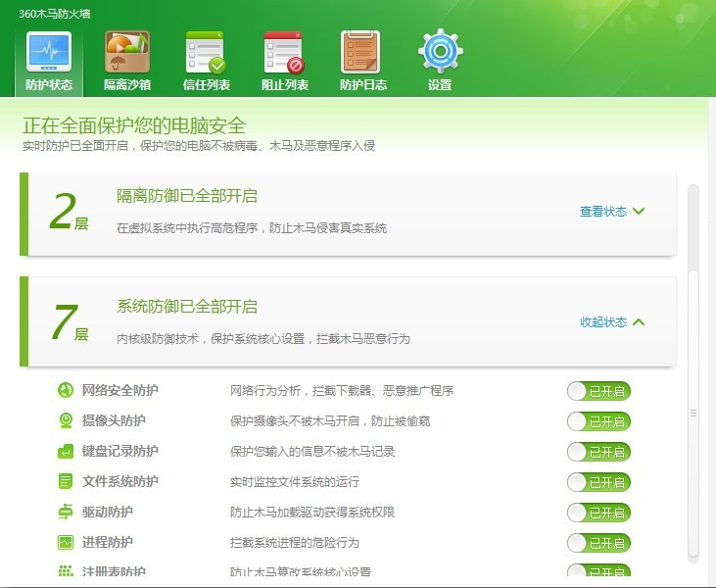Click the 键盘记录防护 label text
The image size is (716, 588).
pos(120,452)
